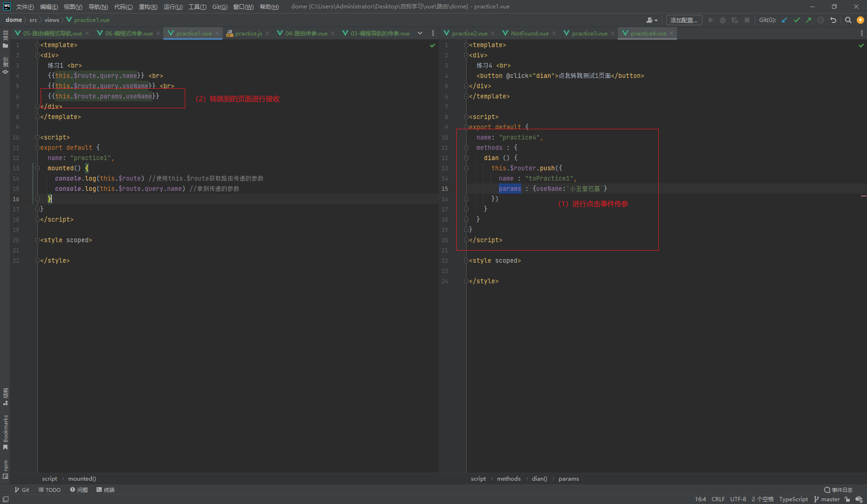Click the views breadcrumb in navigation bar

pyautogui.click(x=52, y=20)
